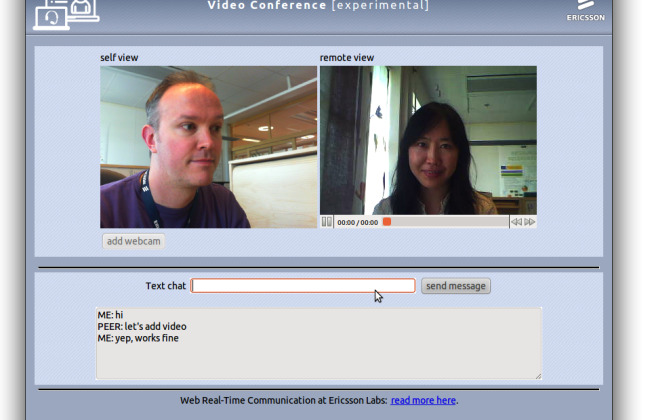Click the remote view label
The height and width of the screenshot is (420, 650).
[x=347, y=58]
